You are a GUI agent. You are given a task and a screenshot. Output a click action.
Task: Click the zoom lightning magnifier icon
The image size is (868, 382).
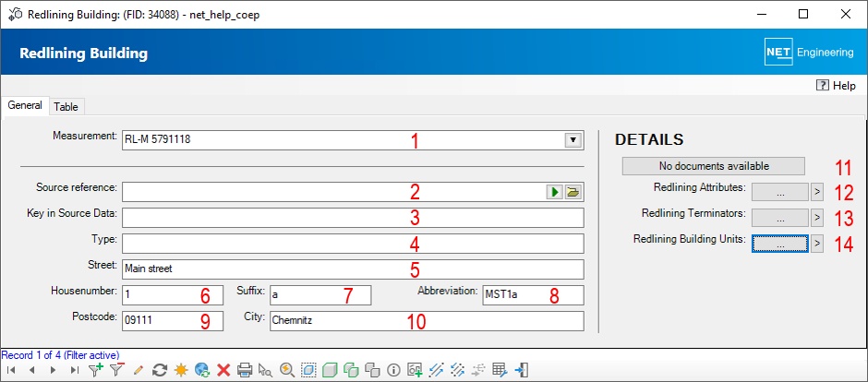(x=287, y=370)
